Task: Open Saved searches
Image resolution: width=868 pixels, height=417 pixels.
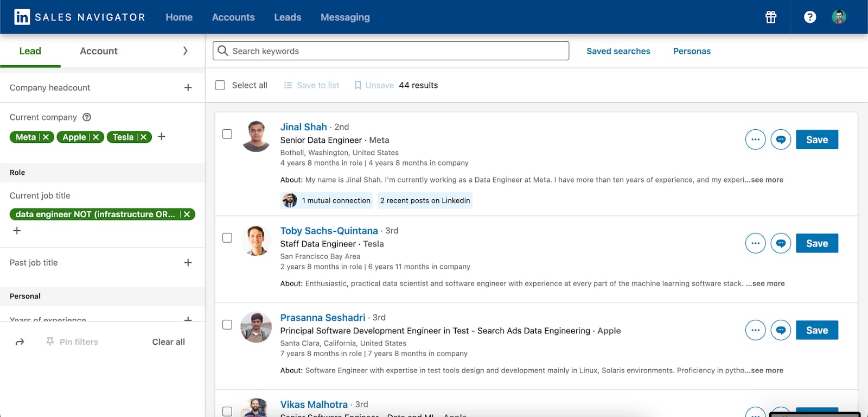Action: [618, 50]
